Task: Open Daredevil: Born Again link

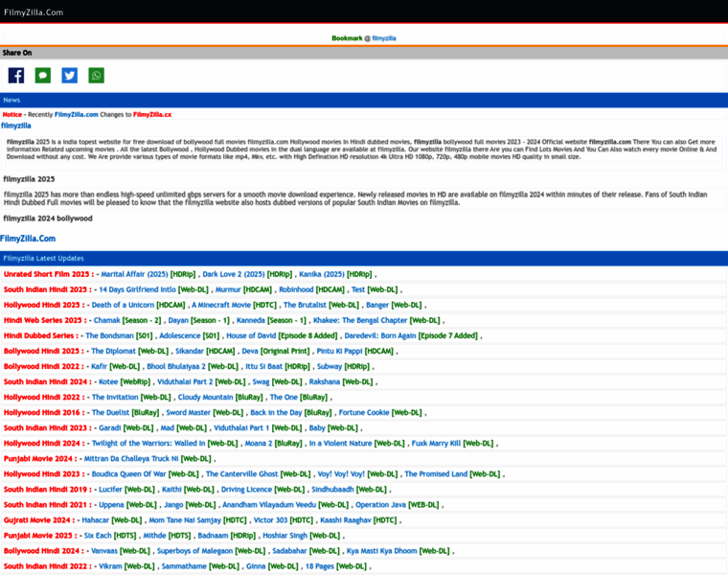Action: [380, 335]
